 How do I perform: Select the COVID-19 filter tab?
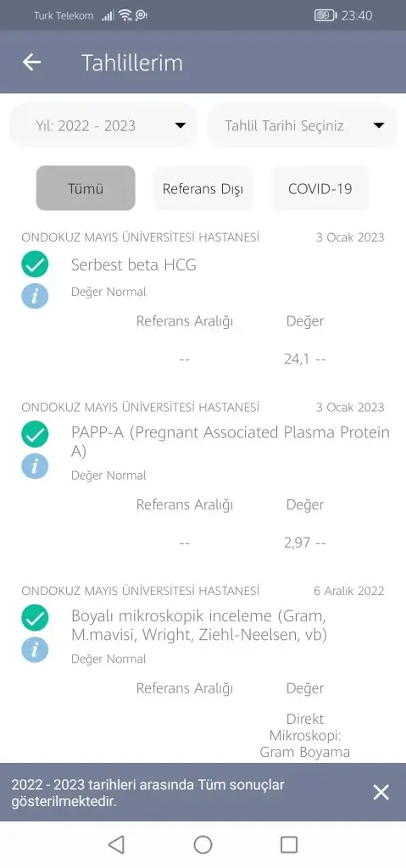point(320,188)
